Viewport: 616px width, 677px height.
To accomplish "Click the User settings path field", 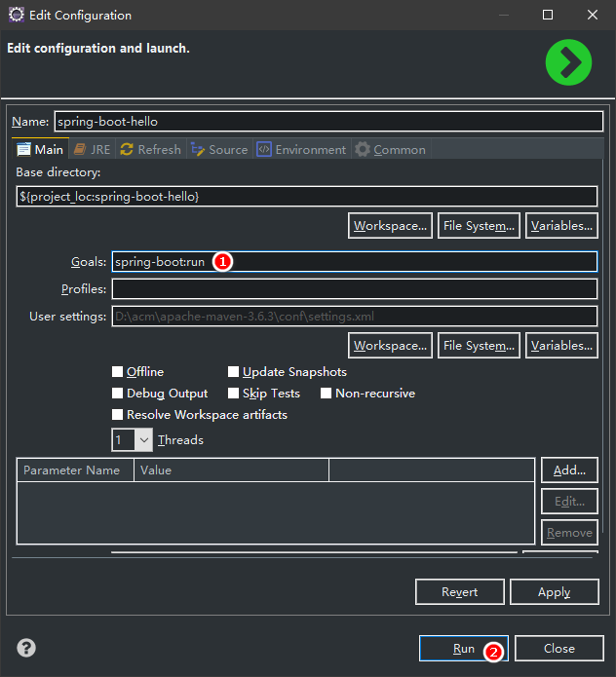I will [355, 317].
